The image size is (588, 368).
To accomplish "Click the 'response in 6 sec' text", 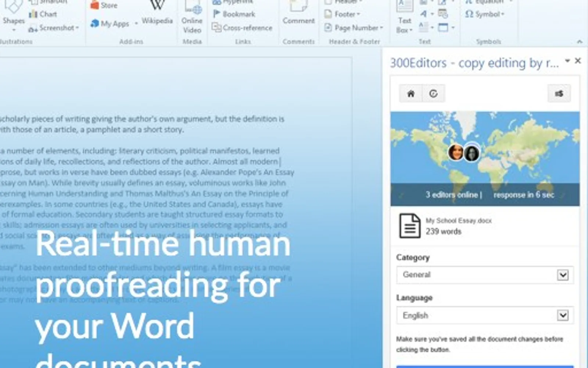I will pyautogui.click(x=524, y=195).
